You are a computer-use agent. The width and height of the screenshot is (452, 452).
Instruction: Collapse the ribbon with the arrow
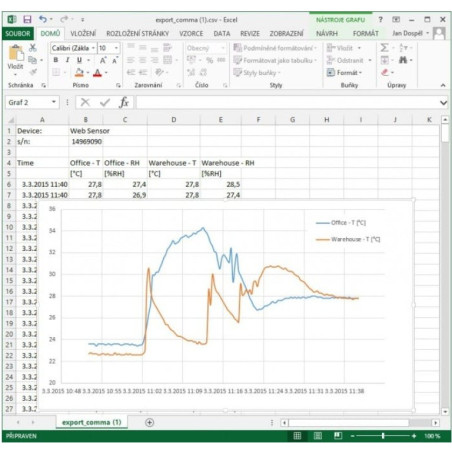click(443, 85)
